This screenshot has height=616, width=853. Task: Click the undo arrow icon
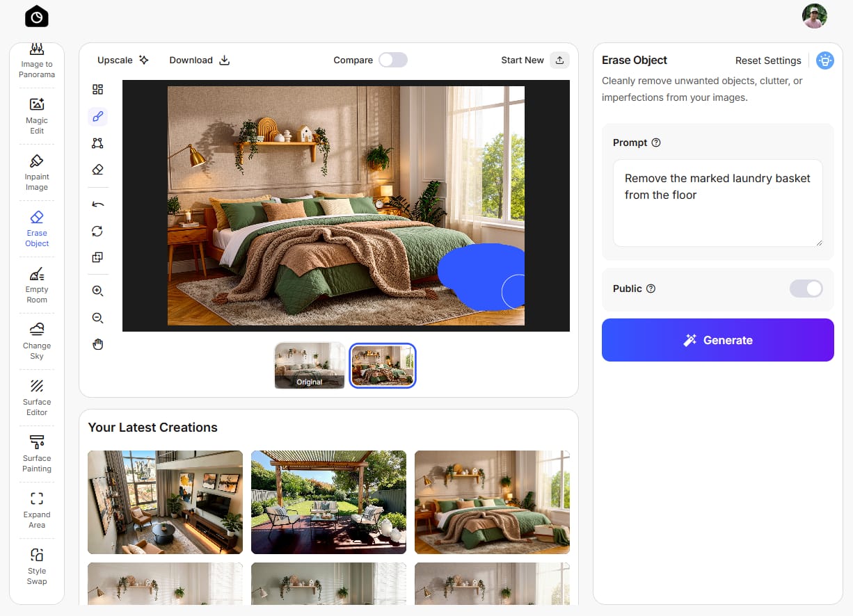(98, 204)
